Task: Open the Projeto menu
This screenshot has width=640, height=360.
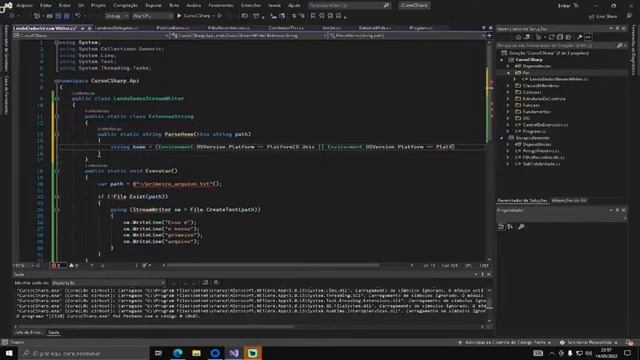Action: (98, 5)
